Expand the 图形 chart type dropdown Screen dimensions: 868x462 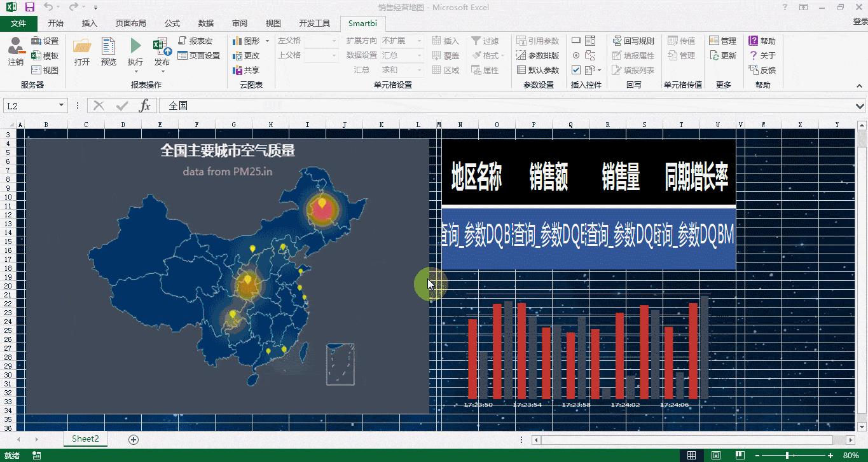266,41
